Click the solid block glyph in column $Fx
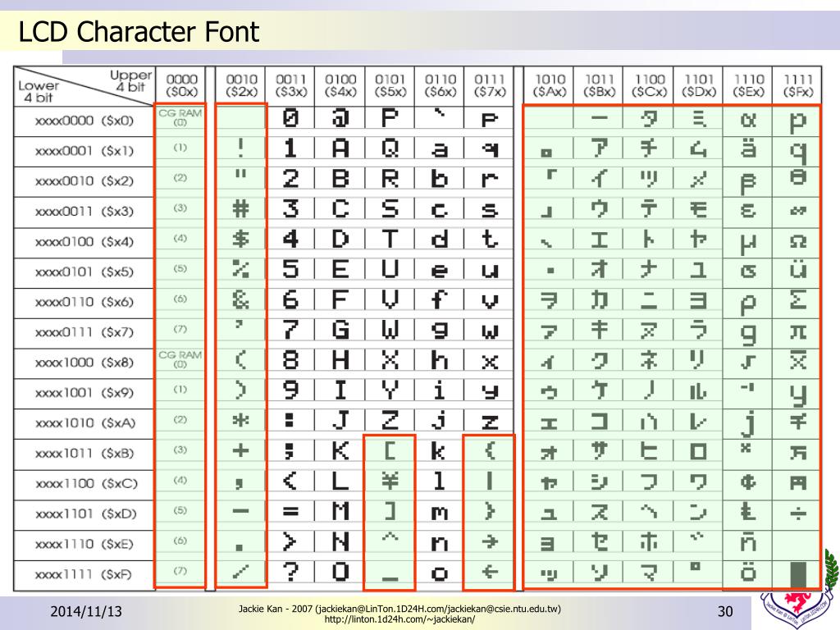 798,573
